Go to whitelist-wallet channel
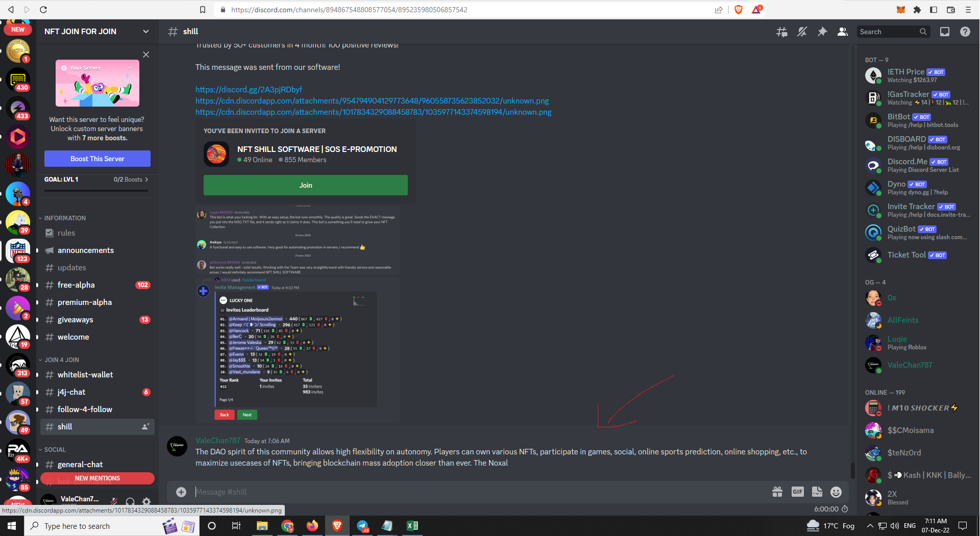This screenshot has height=536, width=980. 97,375
